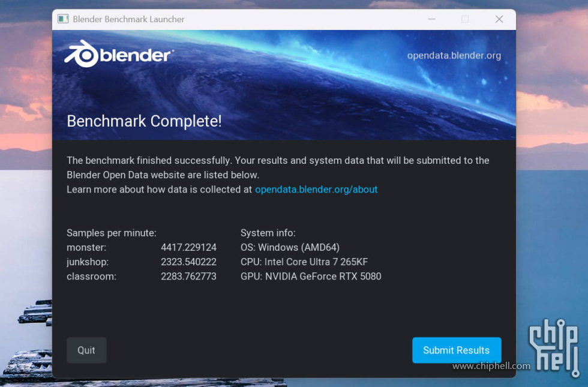Click the opendata.blender.org text in the banner
Viewport: 588px width, 387px height.
(x=454, y=55)
